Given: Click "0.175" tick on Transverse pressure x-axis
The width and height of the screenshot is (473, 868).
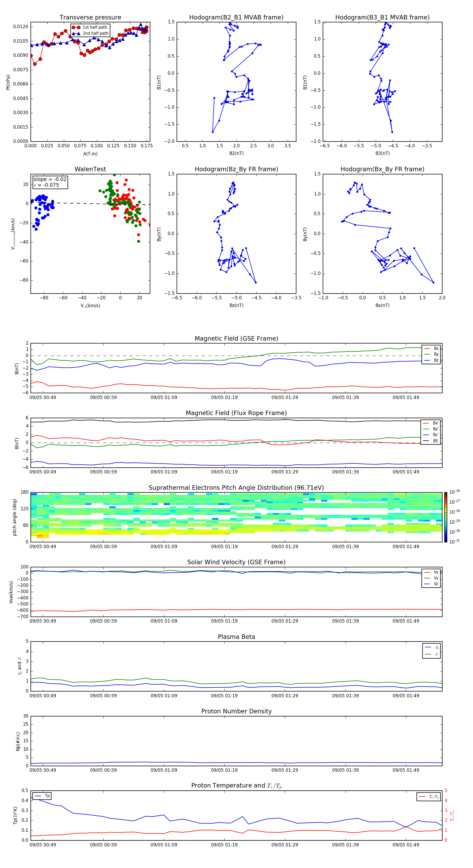Looking at the screenshot, I should click(146, 146).
